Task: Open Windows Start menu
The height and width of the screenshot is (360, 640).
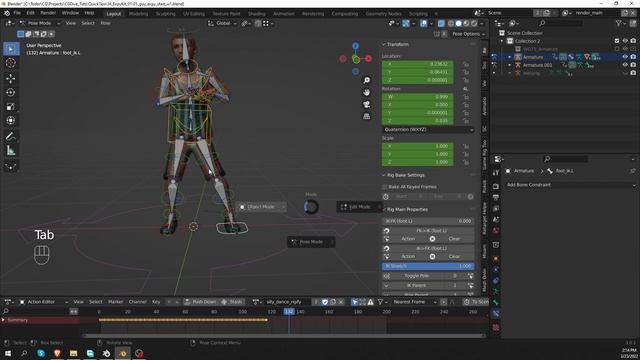Action: (8, 353)
